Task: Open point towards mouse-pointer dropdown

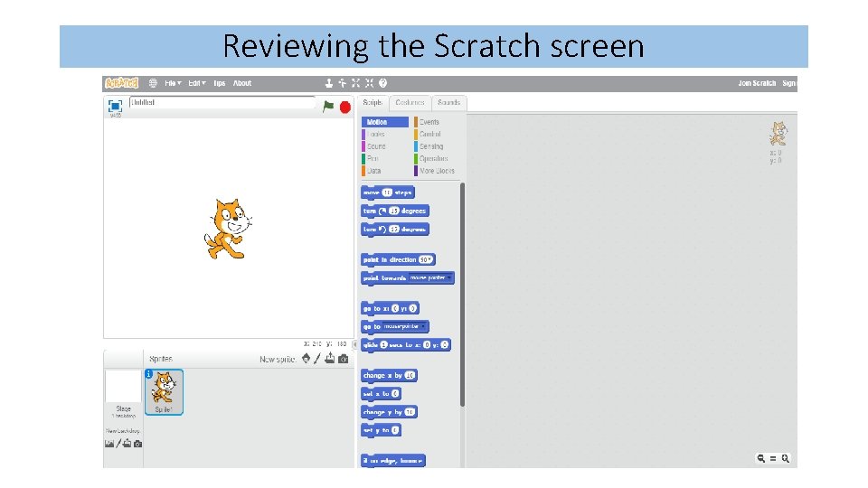Action: 430,278
